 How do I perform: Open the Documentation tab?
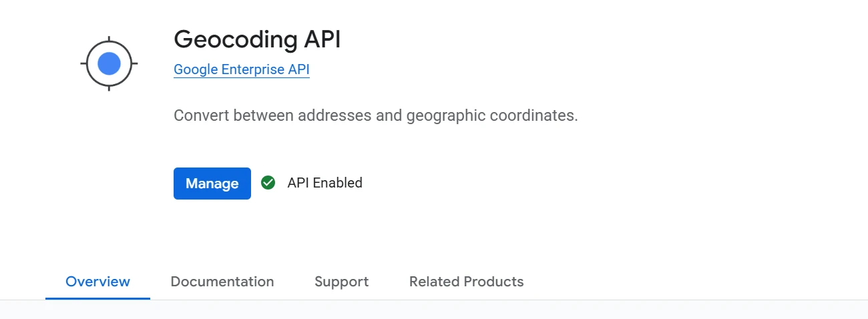pos(222,282)
